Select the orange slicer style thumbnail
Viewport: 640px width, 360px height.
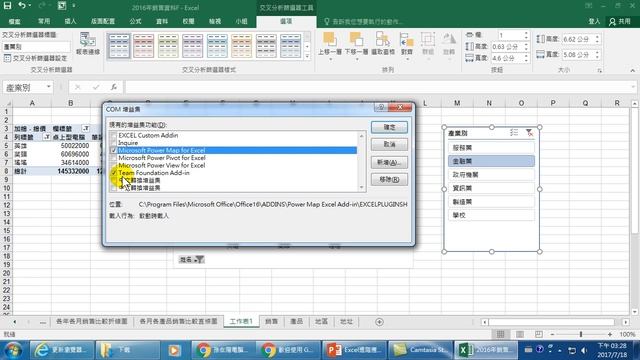242,46
